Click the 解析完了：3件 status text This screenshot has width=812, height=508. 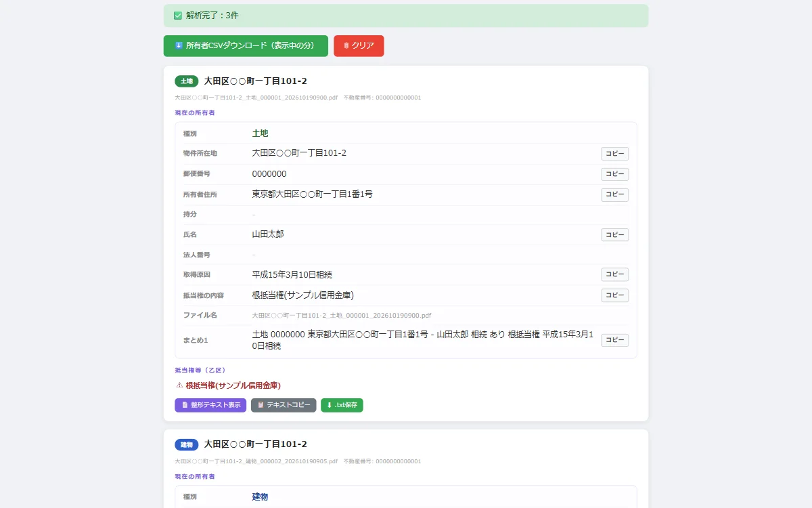(x=212, y=16)
